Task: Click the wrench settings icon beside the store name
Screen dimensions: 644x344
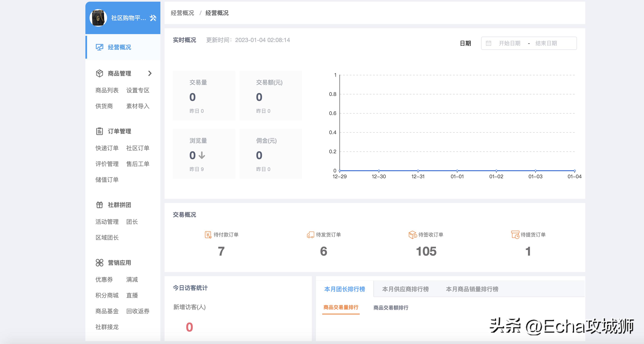Action: coord(152,17)
